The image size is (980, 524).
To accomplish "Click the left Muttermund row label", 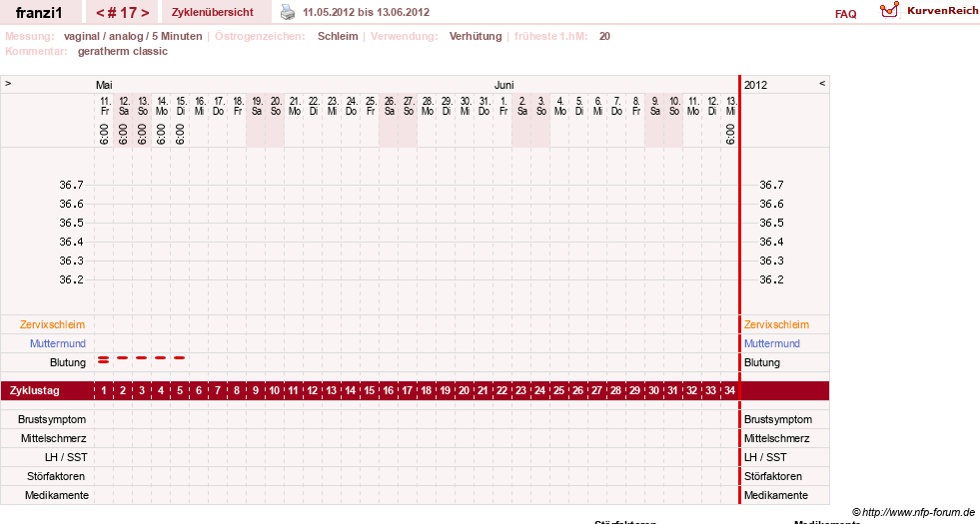I will pos(58,343).
